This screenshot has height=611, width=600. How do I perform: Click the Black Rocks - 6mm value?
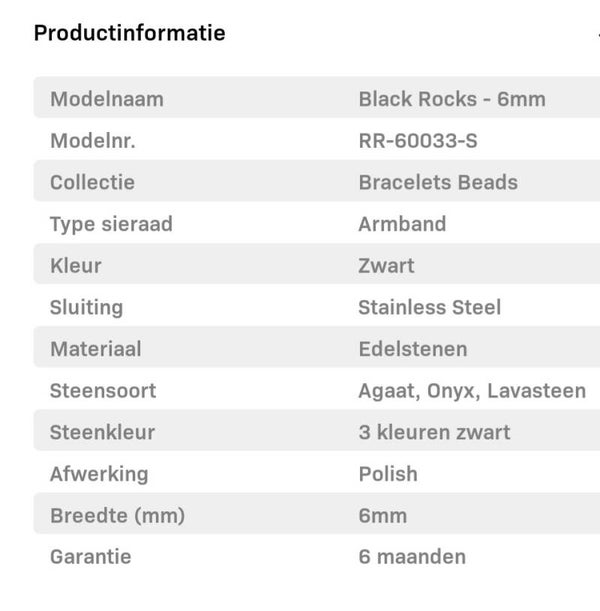(x=452, y=99)
